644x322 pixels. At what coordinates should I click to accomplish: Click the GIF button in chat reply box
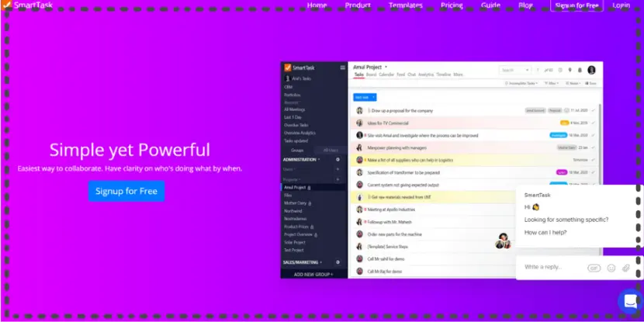point(594,268)
